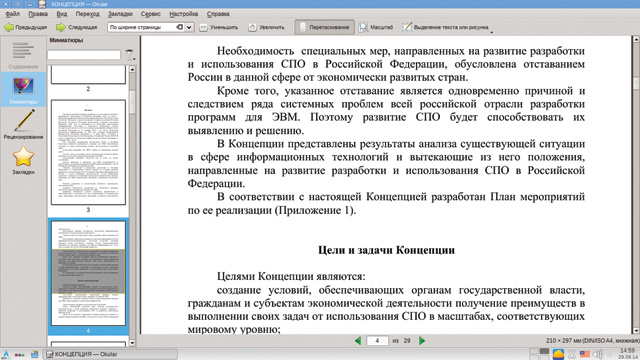
Task: Select the Масштаб zoom tool
Action: (x=376, y=27)
